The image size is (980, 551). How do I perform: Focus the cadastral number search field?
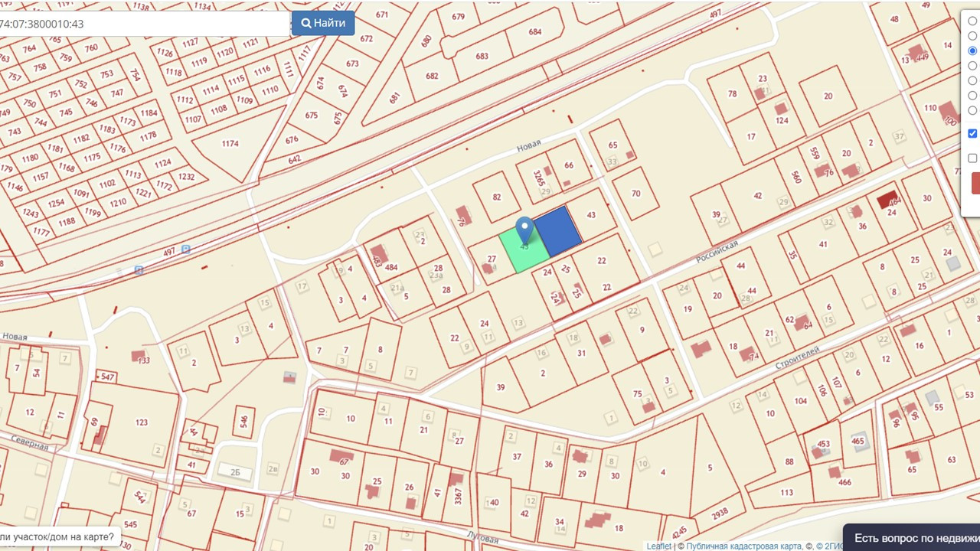pos(145,24)
